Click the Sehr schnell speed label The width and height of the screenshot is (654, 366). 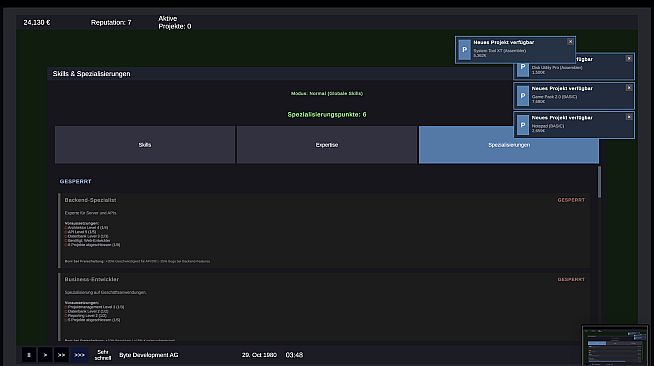pyautogui.click(x=103, y=355)
